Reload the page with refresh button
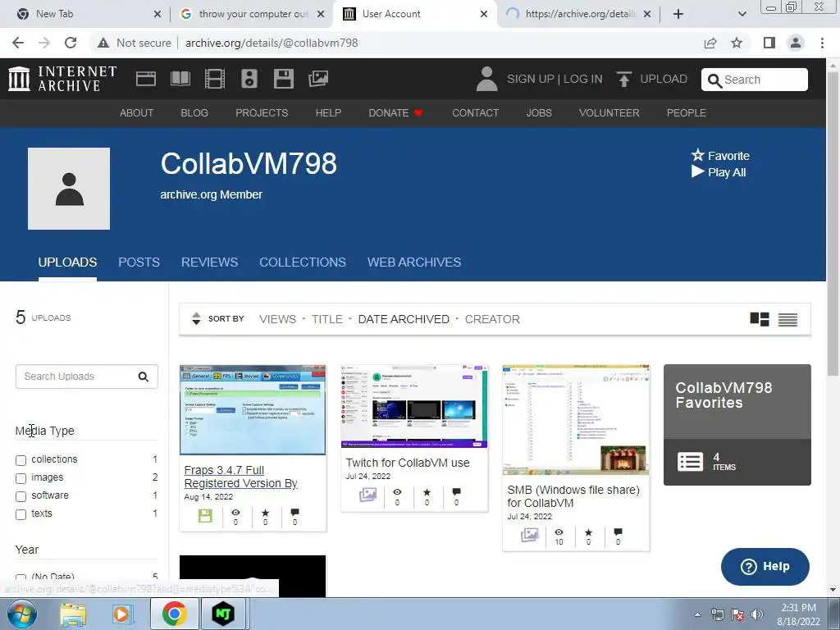840x630 pixels. tap(71, 43)
